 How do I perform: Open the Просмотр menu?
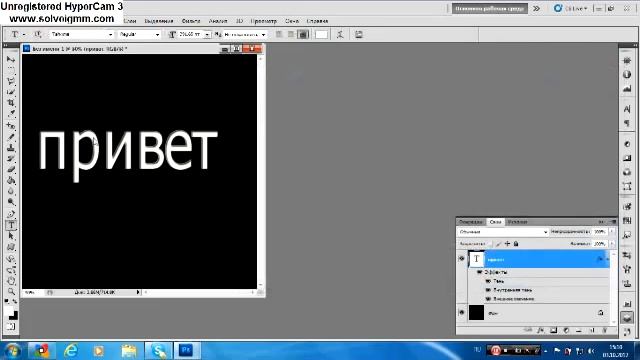(263, 21)
